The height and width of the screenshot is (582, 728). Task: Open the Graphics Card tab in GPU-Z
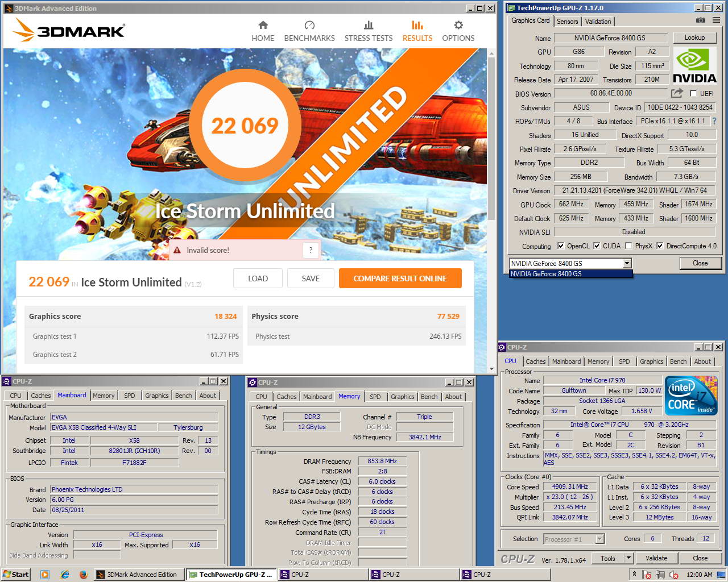click(x=530, y=20)
